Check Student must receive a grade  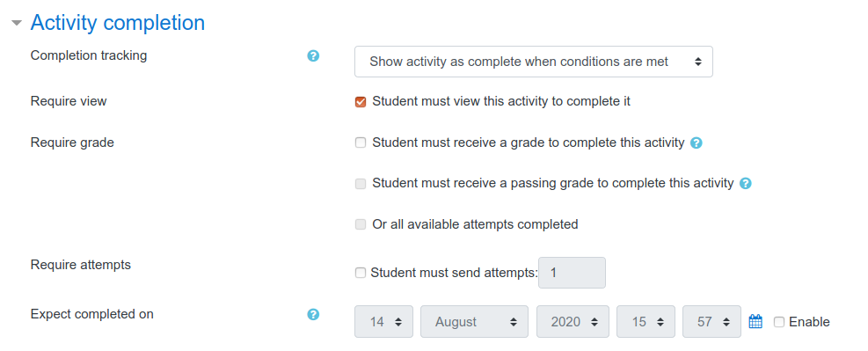coord(361,143)
